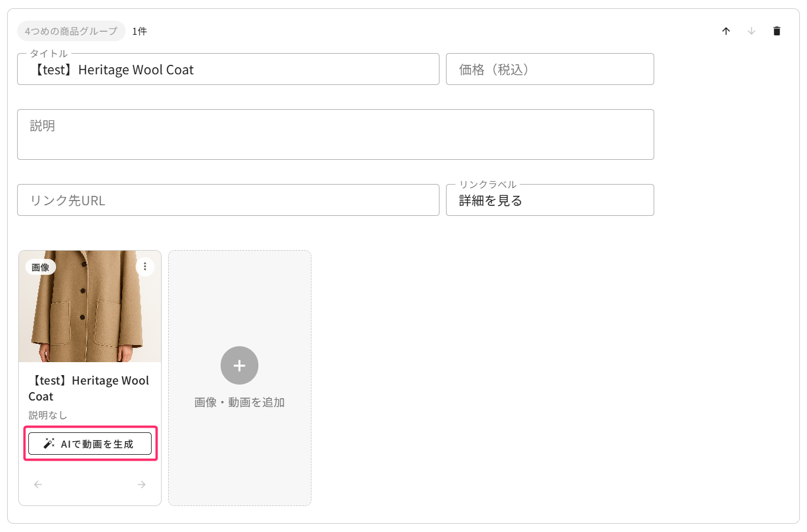Screen dimensions: 807x532
Task: Click the move group up arrow
Action: coord(726,31)
